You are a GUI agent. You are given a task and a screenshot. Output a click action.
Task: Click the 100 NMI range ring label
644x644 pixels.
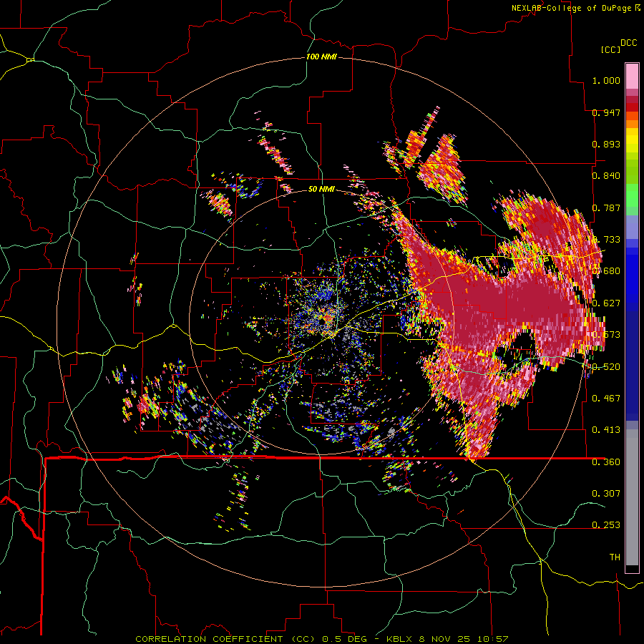[321, 57]
